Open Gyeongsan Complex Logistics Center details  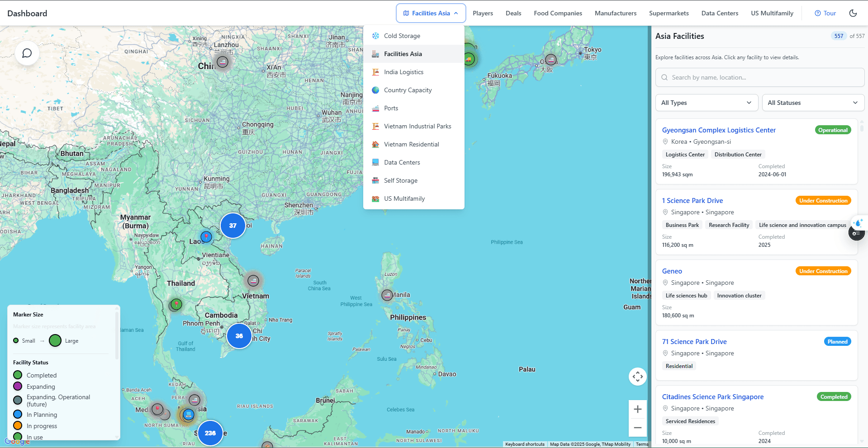click(x=719, y=130)
